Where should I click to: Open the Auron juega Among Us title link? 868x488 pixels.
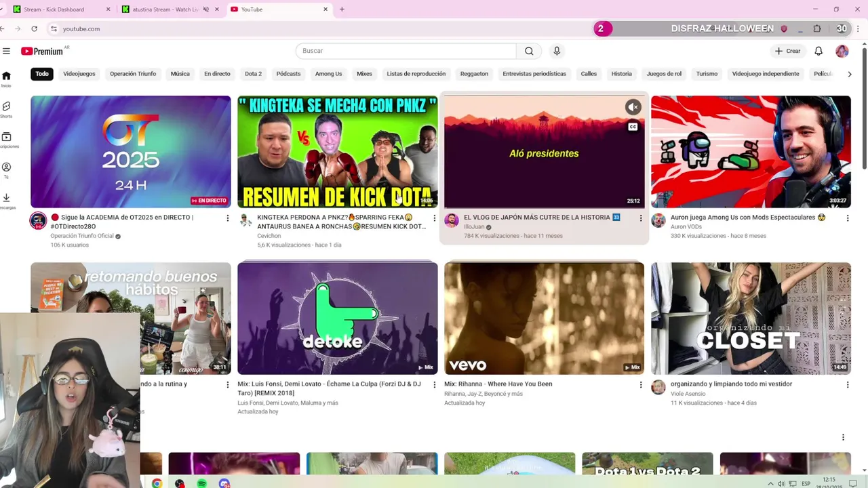pyautogui.click(x=748, y=218)
